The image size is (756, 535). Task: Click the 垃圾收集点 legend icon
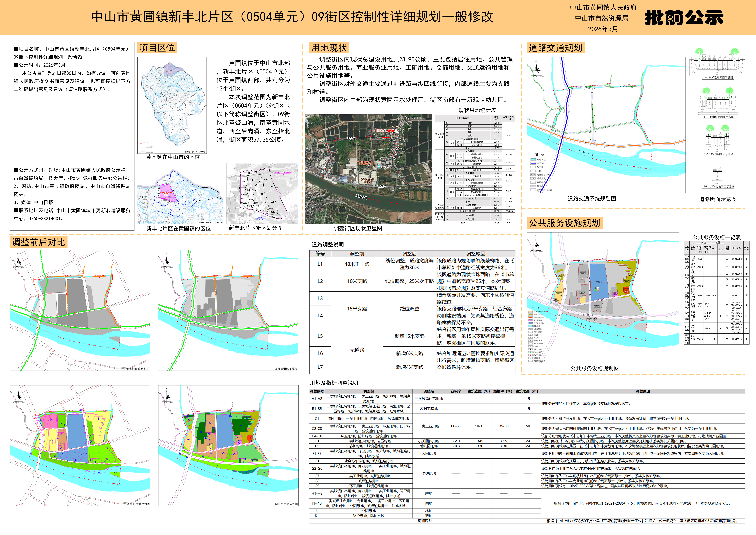click(x=530, y=349)
